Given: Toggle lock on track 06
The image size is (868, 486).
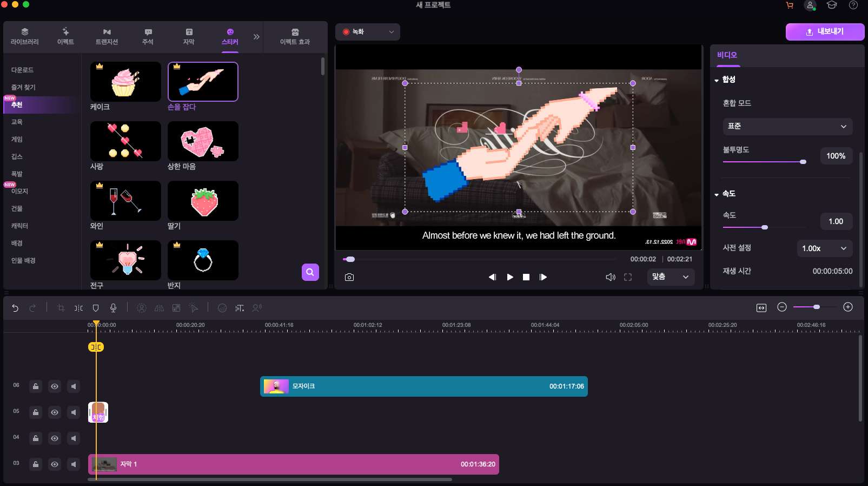Looking at the screenshot, I should [36, 386].
